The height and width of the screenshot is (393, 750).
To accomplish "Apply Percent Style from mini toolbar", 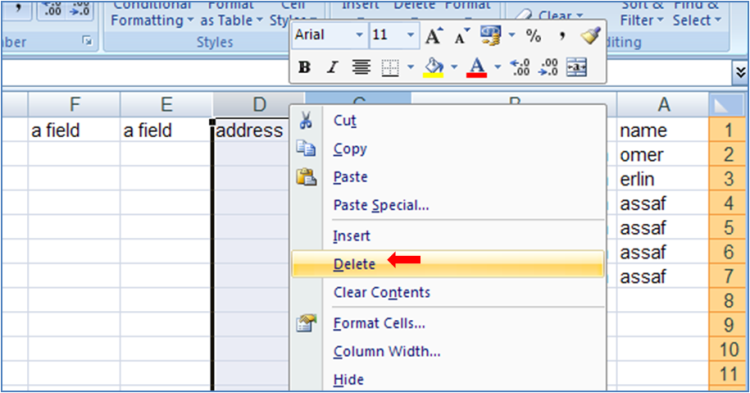I will [x=533, y=36].
